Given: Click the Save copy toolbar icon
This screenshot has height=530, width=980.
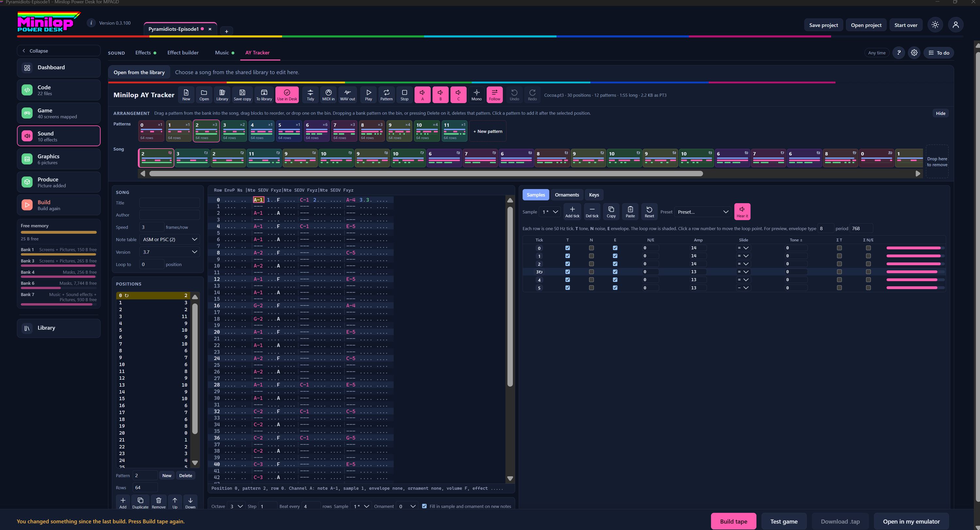Looking at the screenshot, I should pyautogui.click(x=242, y=95).
